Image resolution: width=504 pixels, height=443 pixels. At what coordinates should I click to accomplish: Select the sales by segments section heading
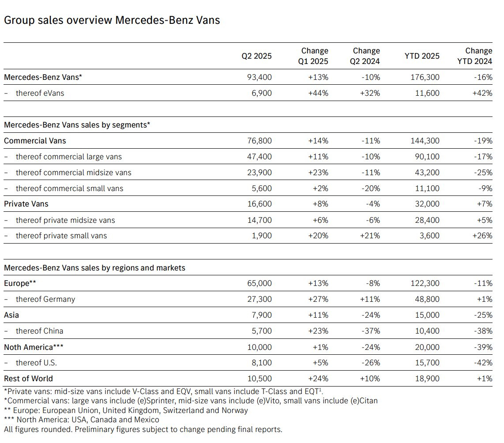pyautogui.click(x=77, y=125)
